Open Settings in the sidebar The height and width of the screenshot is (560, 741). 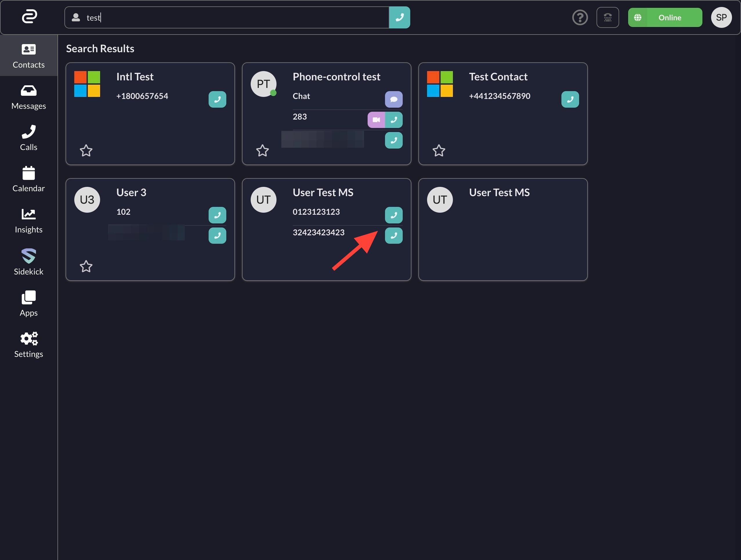pos(28,345)
